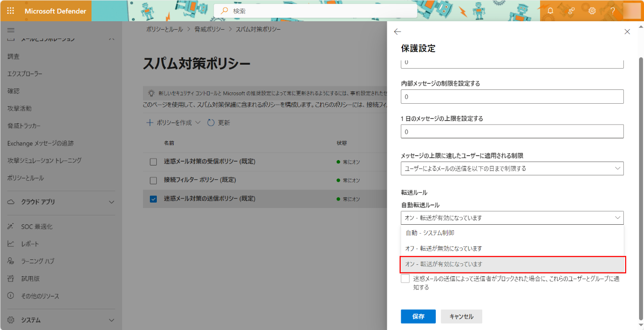Click 接続フィルター ポリシー (既定) policy name

coord(200,180)
